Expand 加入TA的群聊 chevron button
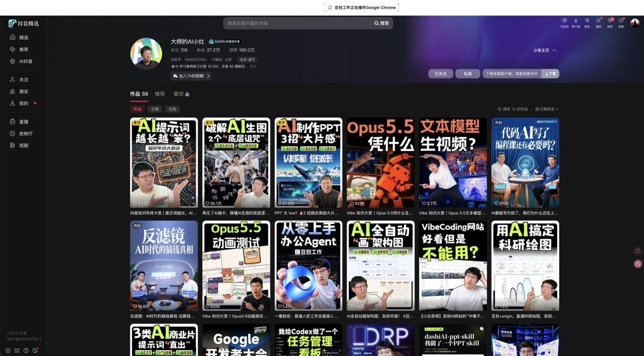This screenshot has width=644, height=356. (191, 76)
